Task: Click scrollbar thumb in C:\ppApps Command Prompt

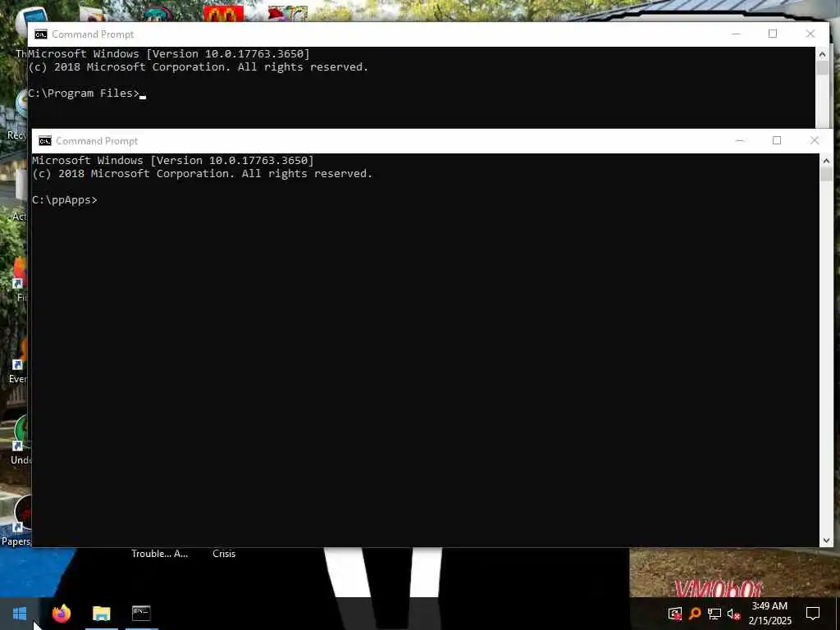Action: [826, 174]
